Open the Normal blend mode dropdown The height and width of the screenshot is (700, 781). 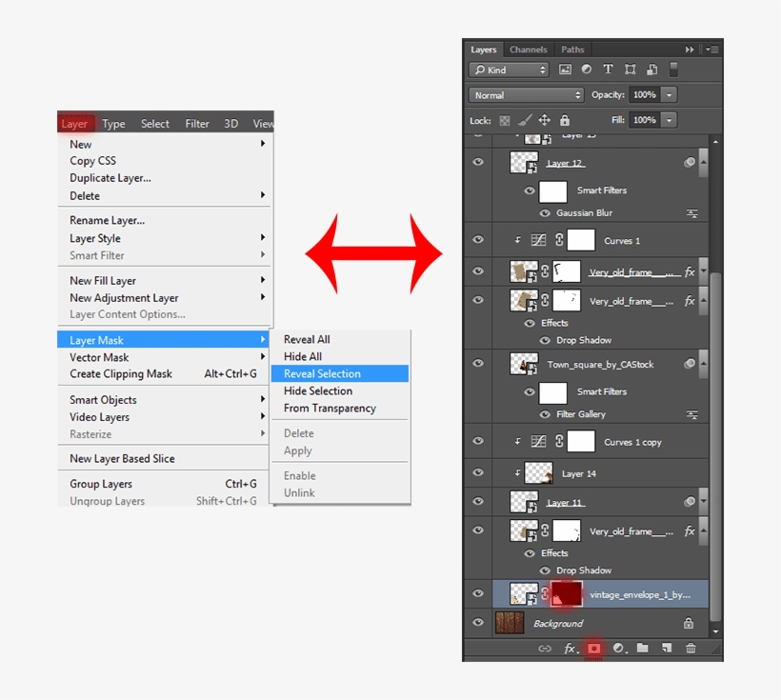526,95
